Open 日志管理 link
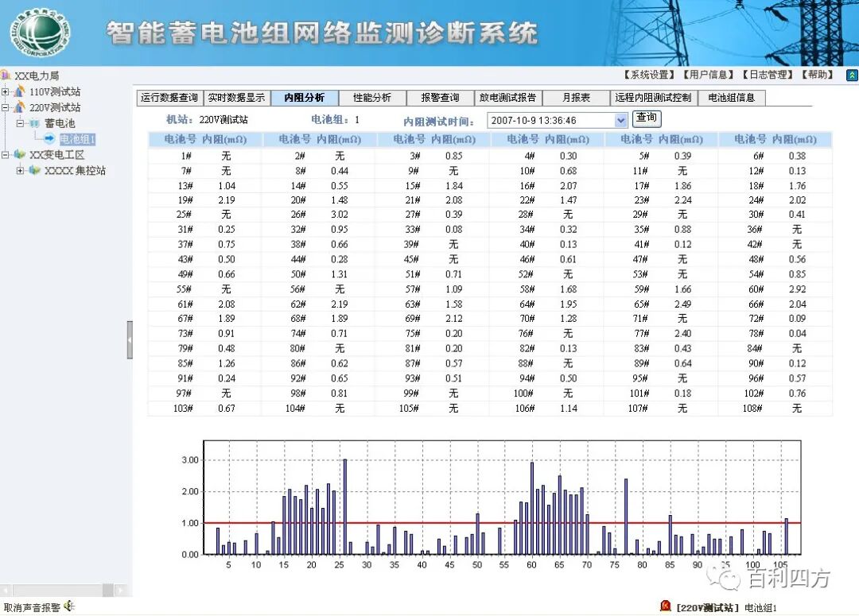Screen dimensions: 859x616 click(x=768, y=75)
